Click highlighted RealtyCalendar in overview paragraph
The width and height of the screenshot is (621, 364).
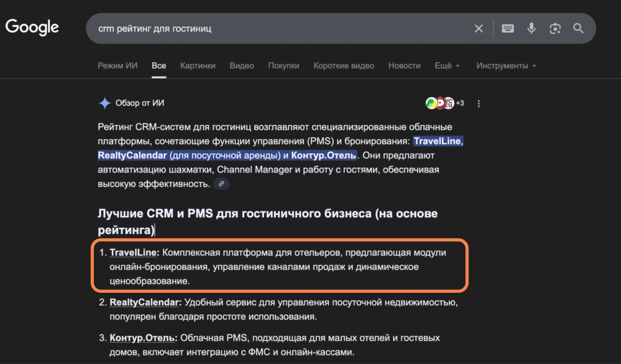click(x=132, y=155)
